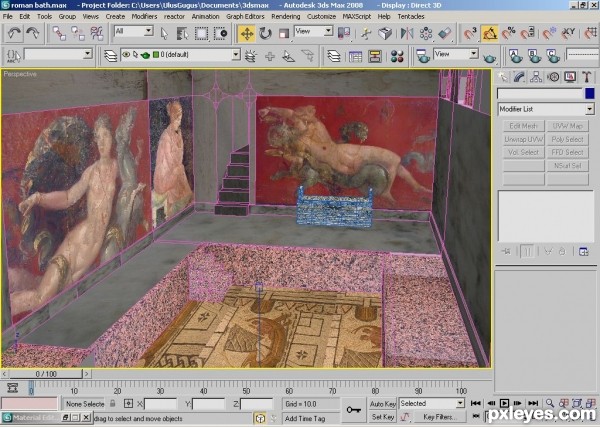Toggle Angle Snap icon
600x427 pixels.
point(490,34)
